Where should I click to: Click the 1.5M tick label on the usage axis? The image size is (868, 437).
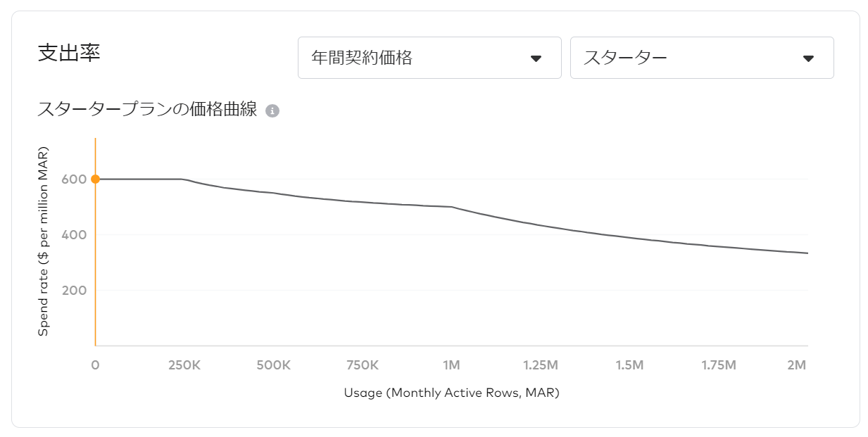[629, 365]
